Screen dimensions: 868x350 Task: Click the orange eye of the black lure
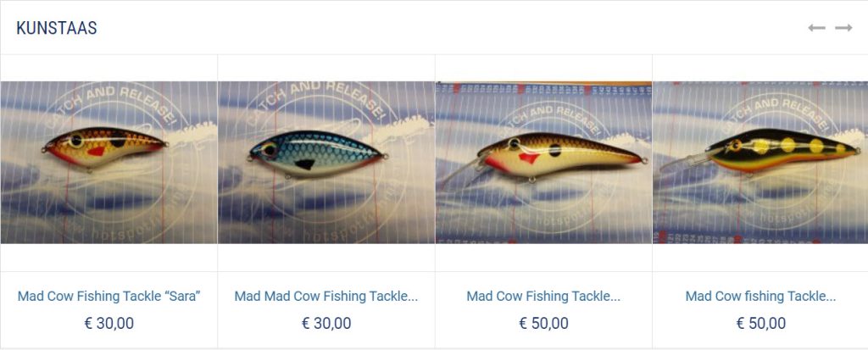(736, 145)
